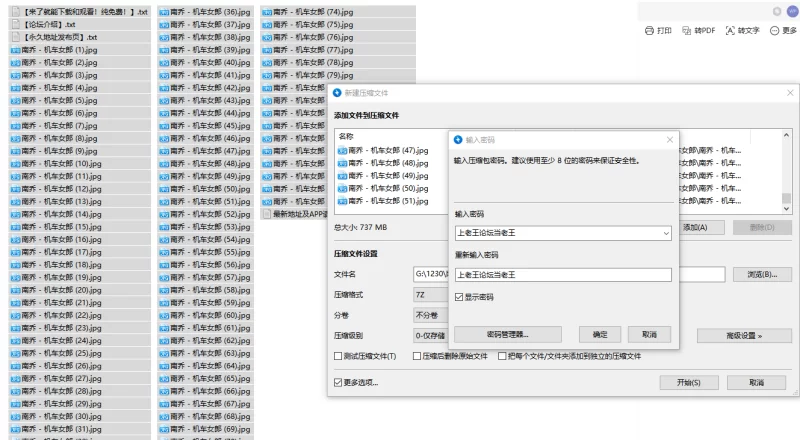Click the image icon of 机车女郎 (67).jpg in folder
The image size is (800, 440).
point(164,404)
